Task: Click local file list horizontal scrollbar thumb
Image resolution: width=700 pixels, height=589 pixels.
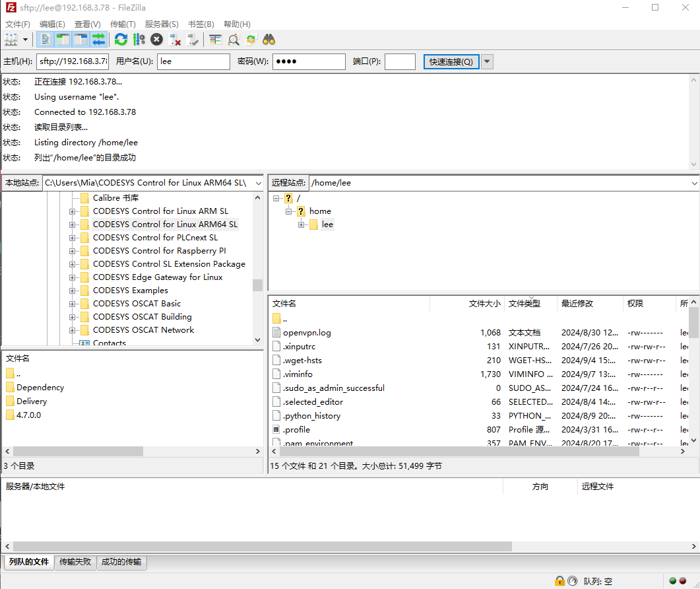Action: coord(78,452)
